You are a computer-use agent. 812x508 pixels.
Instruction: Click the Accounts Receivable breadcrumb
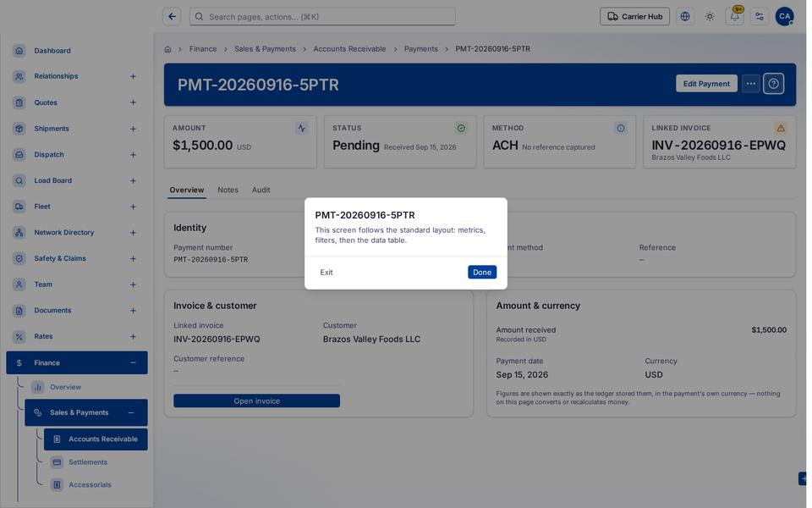tap(349, 49)
